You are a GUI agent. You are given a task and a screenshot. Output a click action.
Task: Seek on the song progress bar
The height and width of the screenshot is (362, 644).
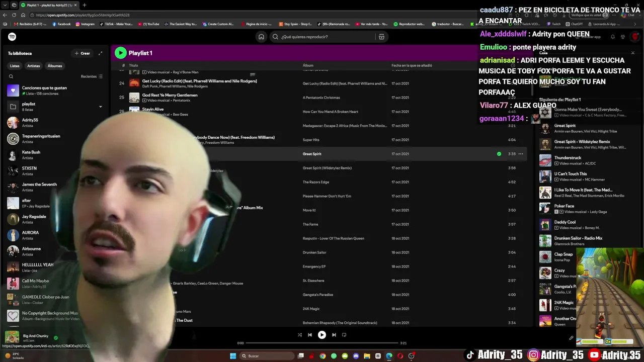(x=322, y=343)
